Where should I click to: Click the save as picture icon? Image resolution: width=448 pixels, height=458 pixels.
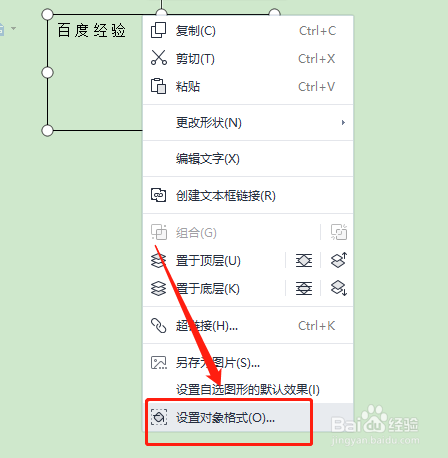[159, 362]
